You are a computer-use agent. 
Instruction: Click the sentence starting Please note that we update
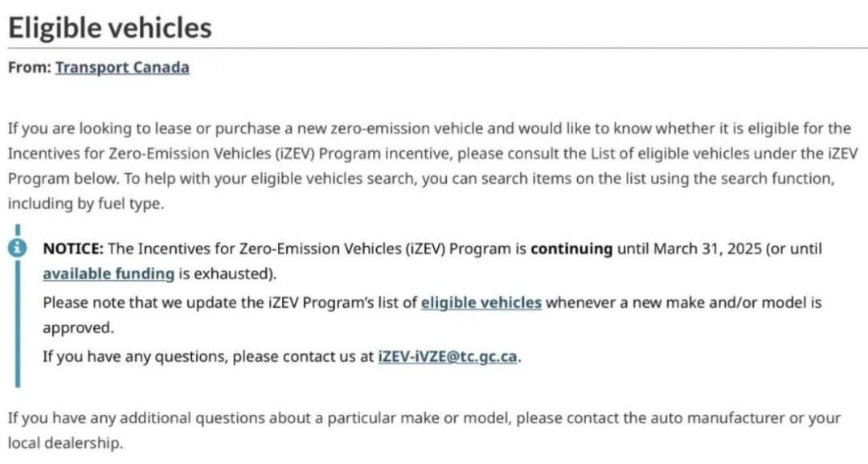coord(432,314)
